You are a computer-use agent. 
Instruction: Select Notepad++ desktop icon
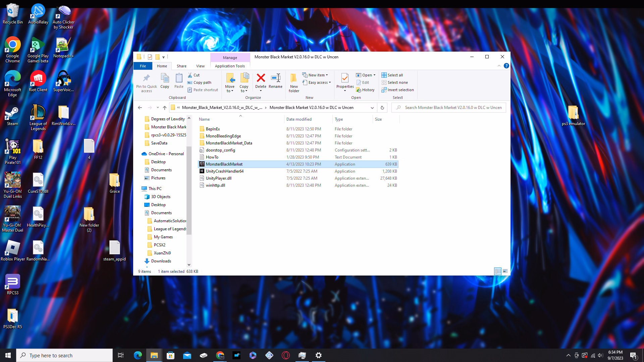[x=63, y=48]
